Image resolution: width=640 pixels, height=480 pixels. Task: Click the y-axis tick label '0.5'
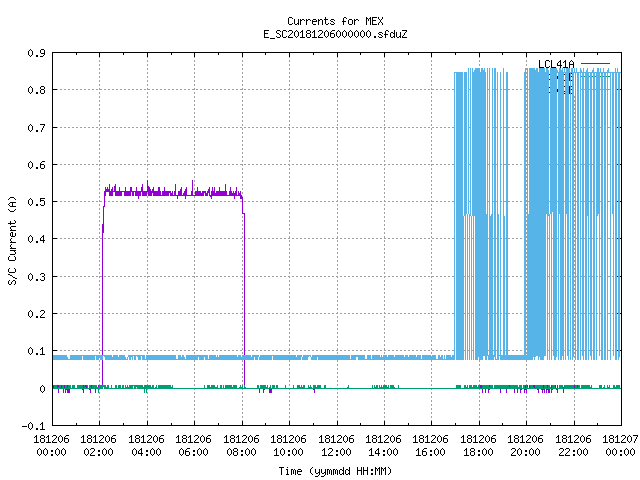tap(36, 202)
